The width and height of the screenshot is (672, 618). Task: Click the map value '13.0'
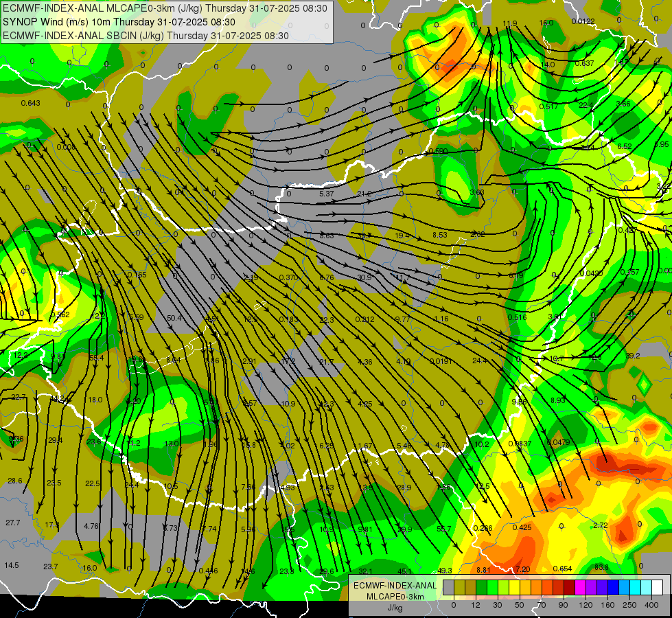pyautogui.click(x=172, y=444)
